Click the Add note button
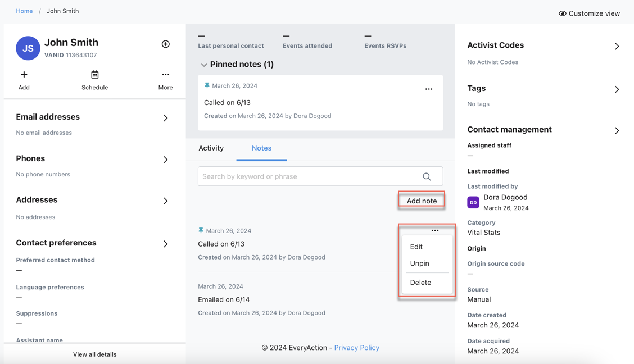This screenshot has height=364, width=634. (422, 201)
